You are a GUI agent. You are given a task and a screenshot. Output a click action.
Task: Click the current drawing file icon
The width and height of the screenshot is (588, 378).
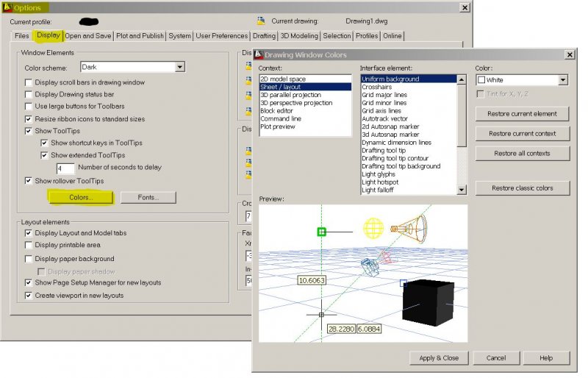point(260,21)
